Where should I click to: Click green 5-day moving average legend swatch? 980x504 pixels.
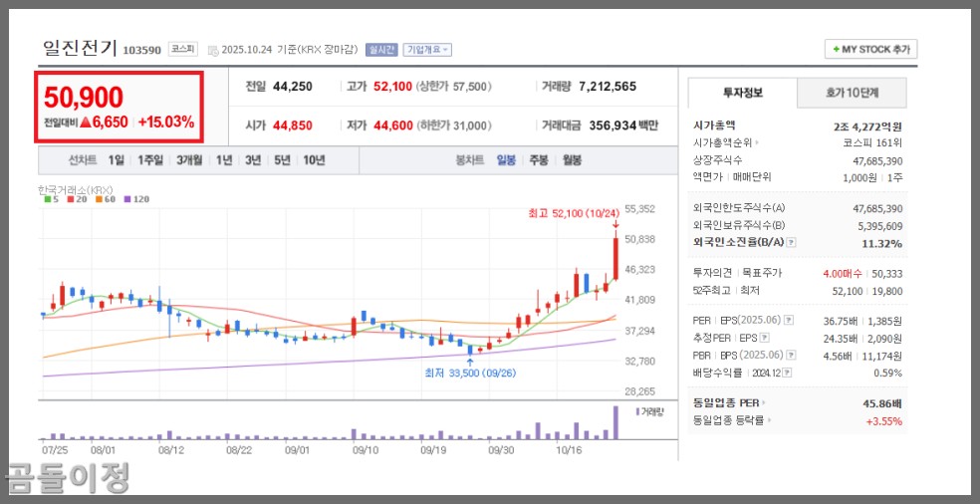(48, 199)
